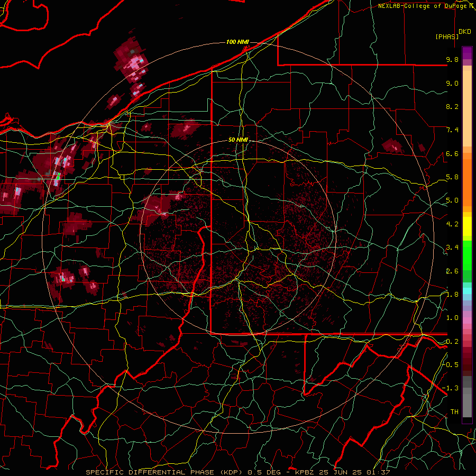Click the "3.4" value on the color scale

pos(452,248)
